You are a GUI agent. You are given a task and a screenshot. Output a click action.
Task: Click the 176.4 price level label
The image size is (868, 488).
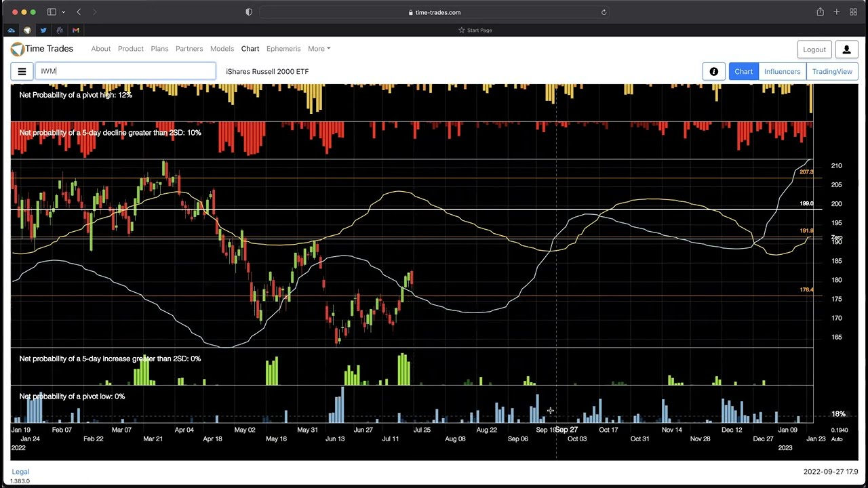point(806,290)
